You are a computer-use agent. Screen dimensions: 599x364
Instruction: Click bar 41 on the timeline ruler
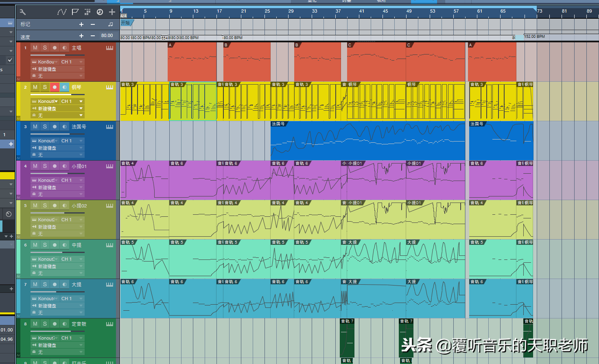point(361,11)
